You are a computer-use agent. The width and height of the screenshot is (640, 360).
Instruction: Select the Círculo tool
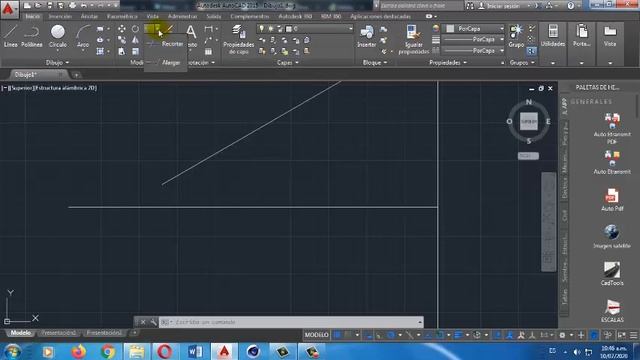click(58, 36)
